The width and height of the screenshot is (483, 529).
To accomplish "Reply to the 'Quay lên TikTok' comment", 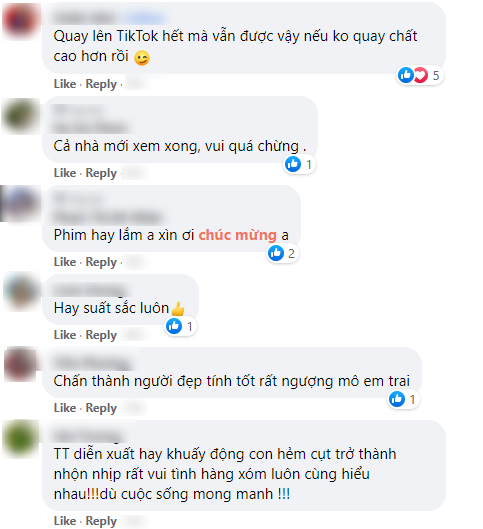I will (101, 84).
